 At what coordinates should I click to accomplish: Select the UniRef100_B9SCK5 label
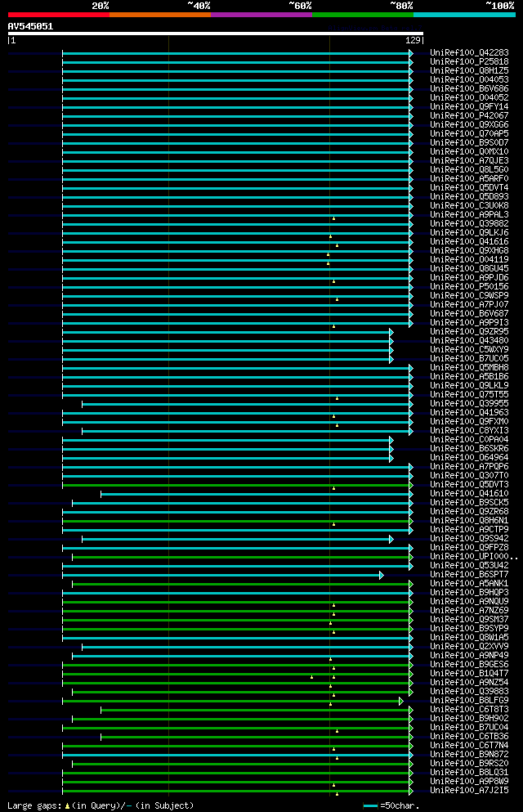[469, 502]
